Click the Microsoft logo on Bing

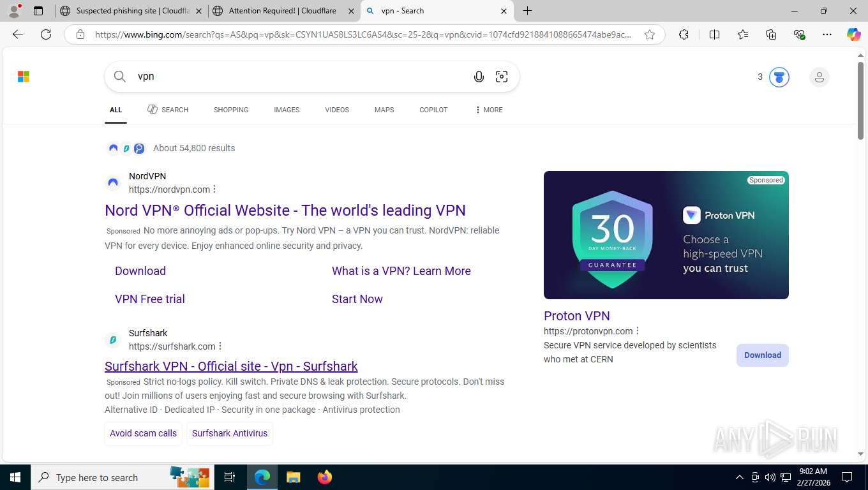pos(24,77)
